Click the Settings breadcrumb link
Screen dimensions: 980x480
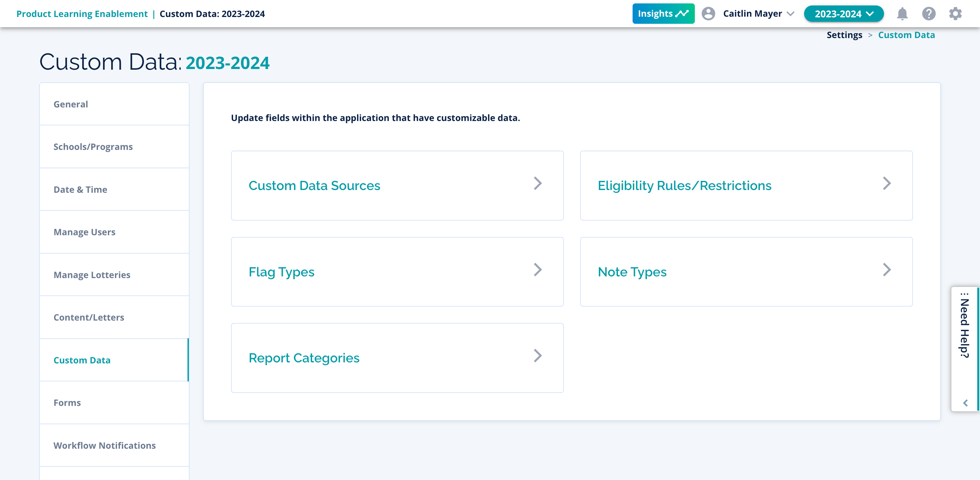[844, 35]
